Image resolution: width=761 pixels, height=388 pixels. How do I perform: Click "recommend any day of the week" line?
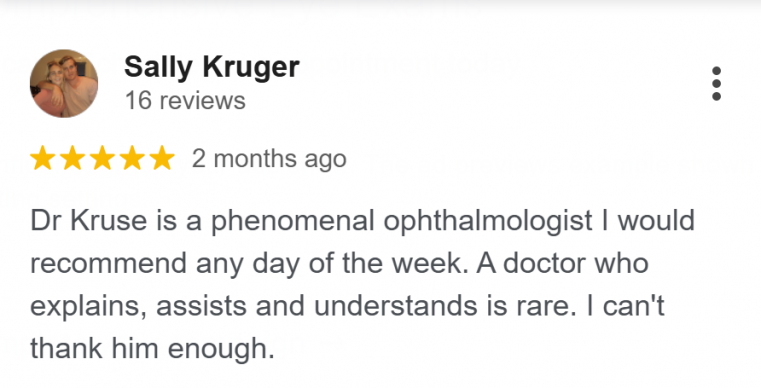click(249, 264)
